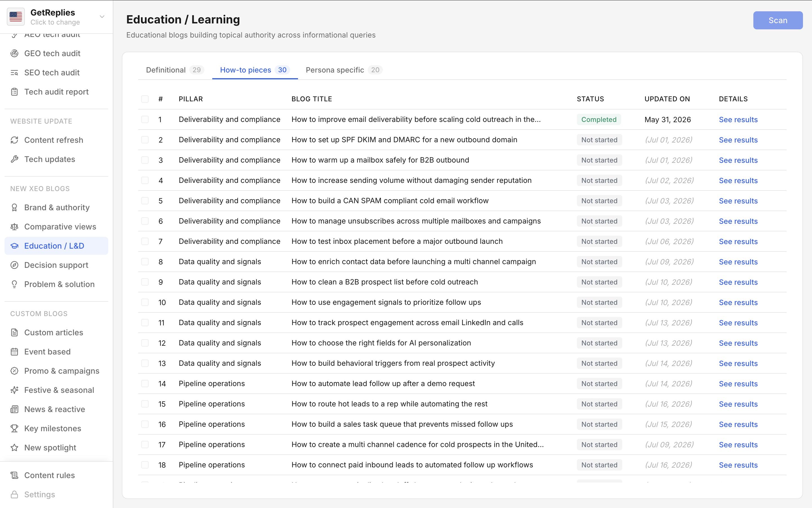Check row 5 CAN SPAM workflow checkbox
The width and height of the screenshot is (812, 508).
point(145,201)
